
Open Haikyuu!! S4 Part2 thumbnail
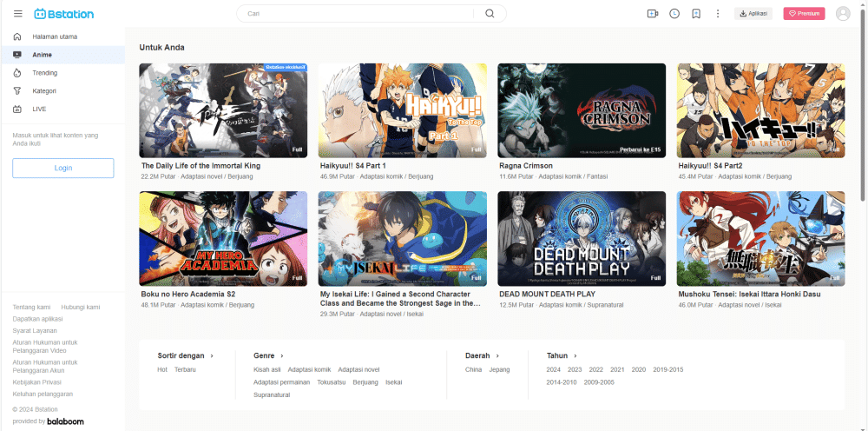(760, 110)
